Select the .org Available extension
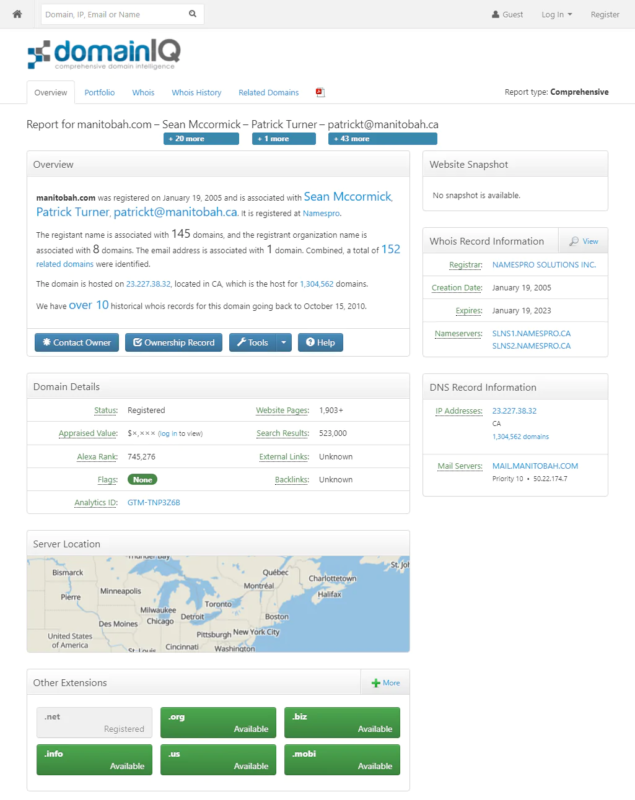The image size is (635, 800). (x=218, y=722)
